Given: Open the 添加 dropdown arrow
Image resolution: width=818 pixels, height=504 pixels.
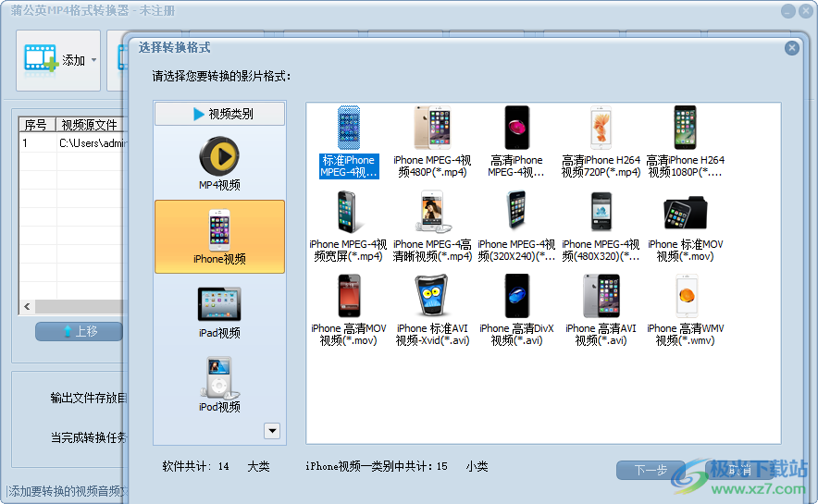Looking at the screenshot, I should point(93,60).
